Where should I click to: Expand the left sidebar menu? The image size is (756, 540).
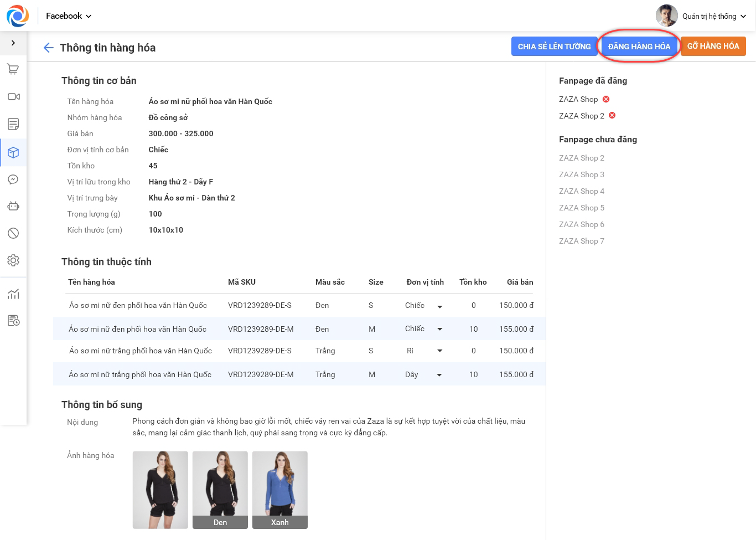(13, 43)
